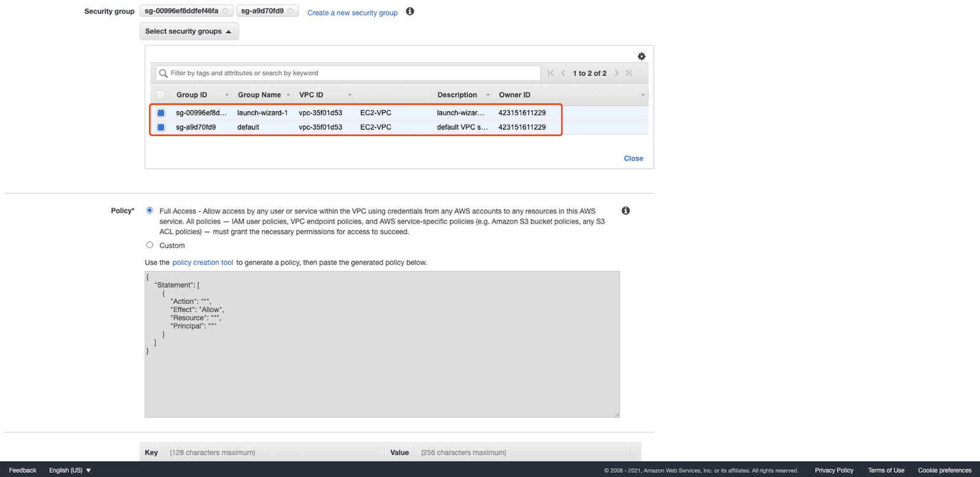980x477 pixels.
Task: Grab the policy text area resize handle
Action: coord(617,414)
